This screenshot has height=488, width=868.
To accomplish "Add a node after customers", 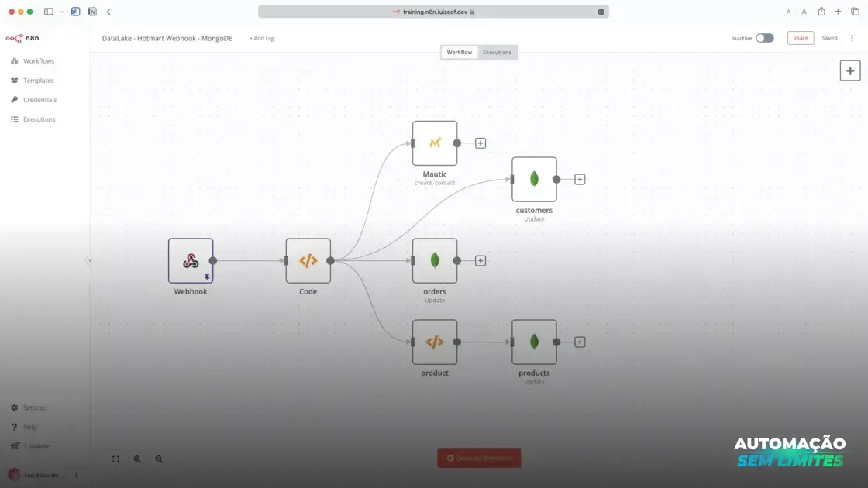I will [x=580, y=179].
